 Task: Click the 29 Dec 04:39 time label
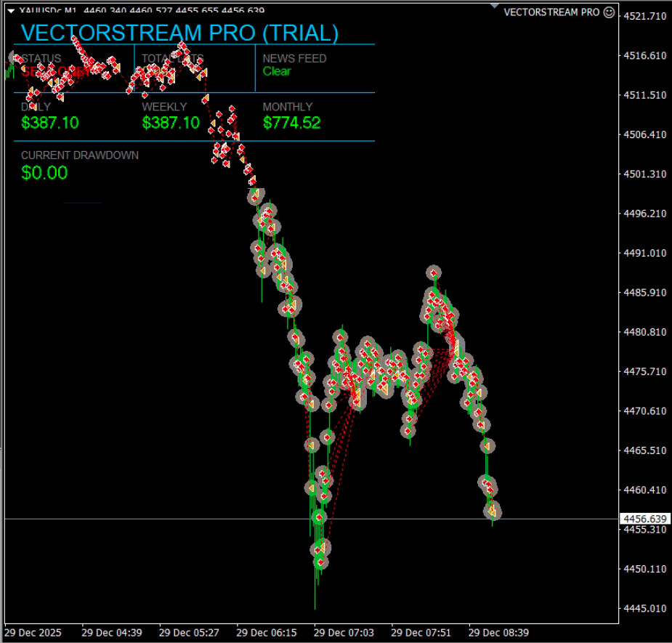click(112, 633)
